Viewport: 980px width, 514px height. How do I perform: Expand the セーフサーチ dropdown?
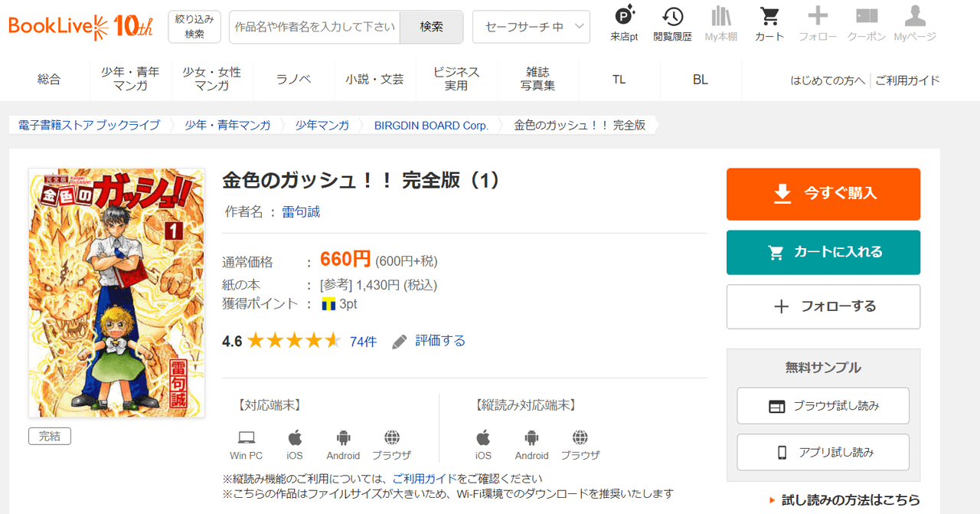click(531, 27)
